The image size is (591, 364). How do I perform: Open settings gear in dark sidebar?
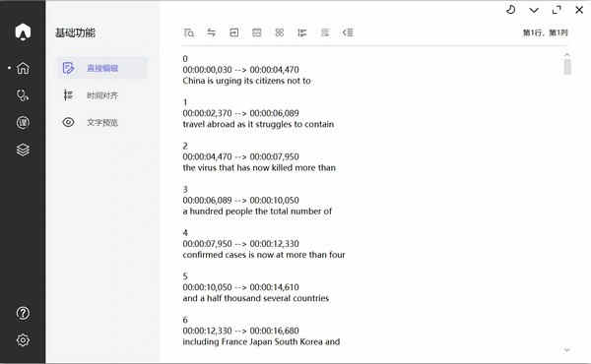point(23,340)
